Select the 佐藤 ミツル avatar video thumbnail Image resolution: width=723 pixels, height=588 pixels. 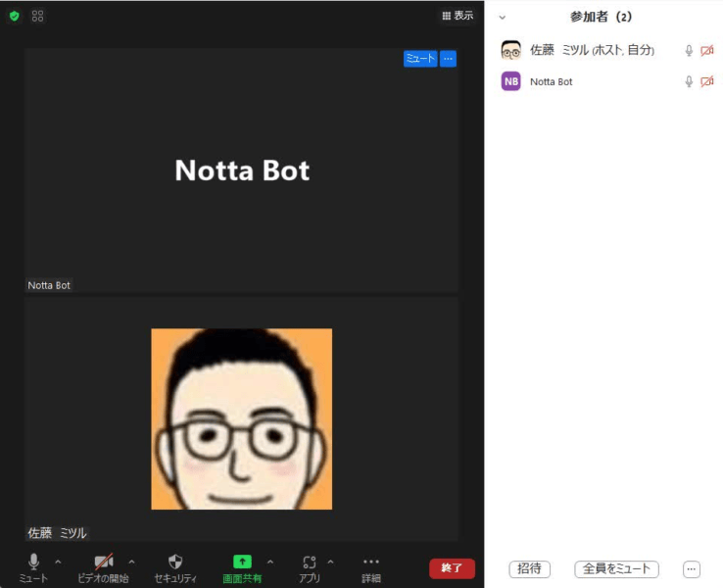pyautogui.click(x=241, y=418)
